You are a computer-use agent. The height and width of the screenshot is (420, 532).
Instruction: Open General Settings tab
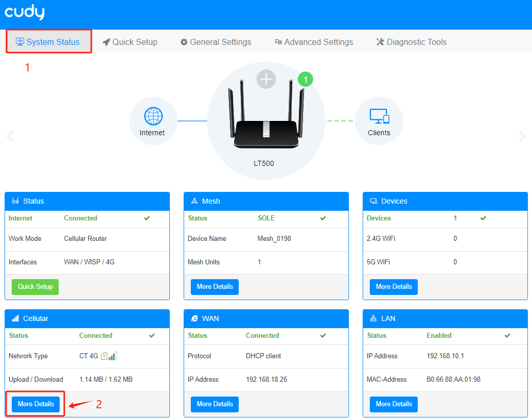(x=216, y=42)
